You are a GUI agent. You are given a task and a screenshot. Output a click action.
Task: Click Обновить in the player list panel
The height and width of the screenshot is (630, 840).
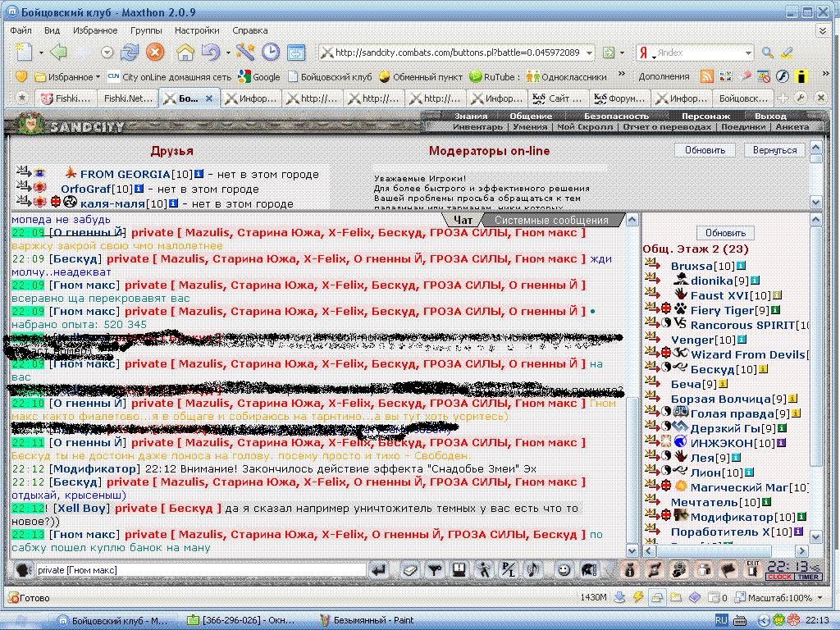pyautogui.click(x=725, y=233)
